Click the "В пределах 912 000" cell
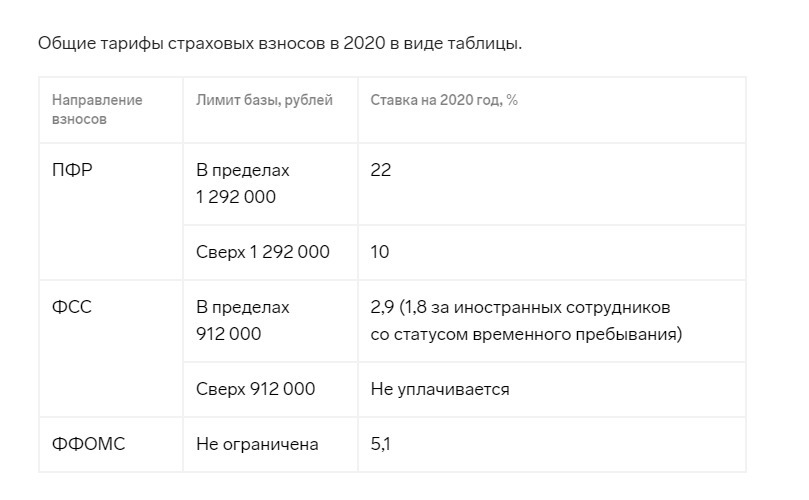 (243, 320)
